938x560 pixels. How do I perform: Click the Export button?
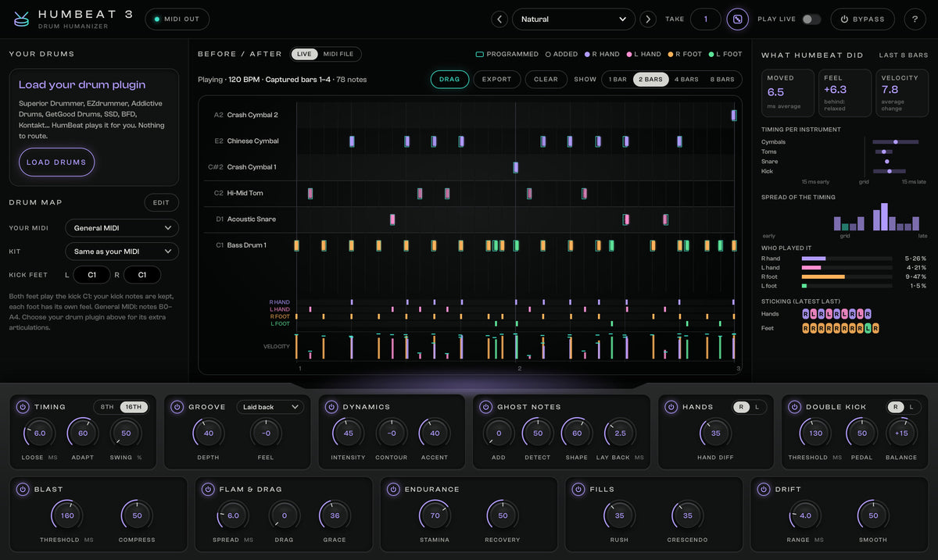click(x=496, y=79)
